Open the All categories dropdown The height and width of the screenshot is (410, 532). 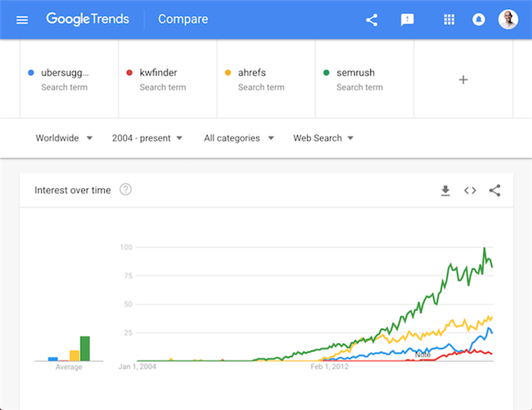(x=239, y=138)
